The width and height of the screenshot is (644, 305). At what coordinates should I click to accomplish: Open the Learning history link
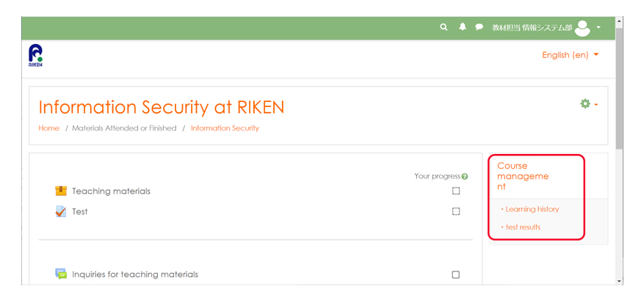(532, 210)
